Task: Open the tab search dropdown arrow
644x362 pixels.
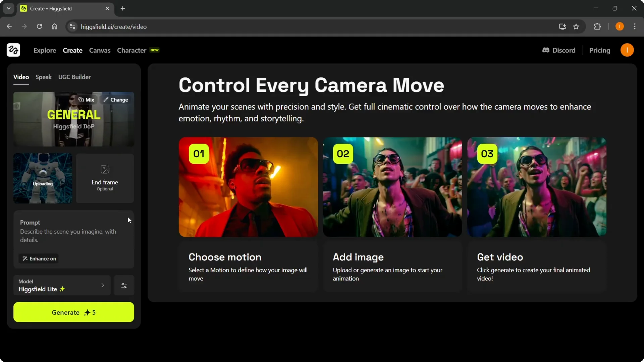Action: (8, 8)
